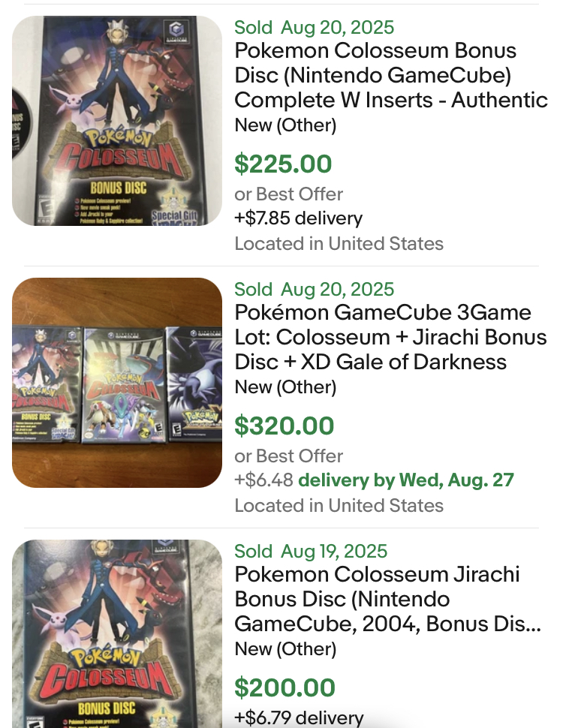Viewport: 563px width, 728px height.
Task: Click delivery by Wed, Aug. 27 text
Action: coord(406,480)
